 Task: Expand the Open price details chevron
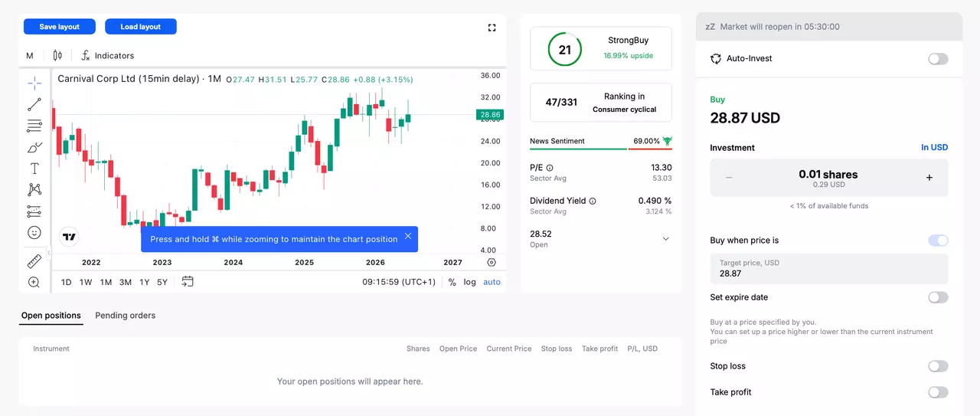(x=665, y=239)
